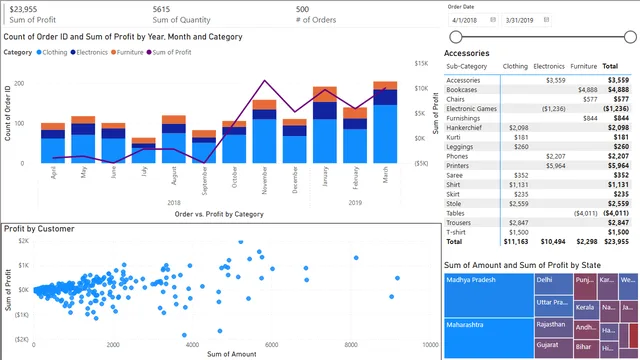Click the November stacked bar
640x360 pixels.
264,131
